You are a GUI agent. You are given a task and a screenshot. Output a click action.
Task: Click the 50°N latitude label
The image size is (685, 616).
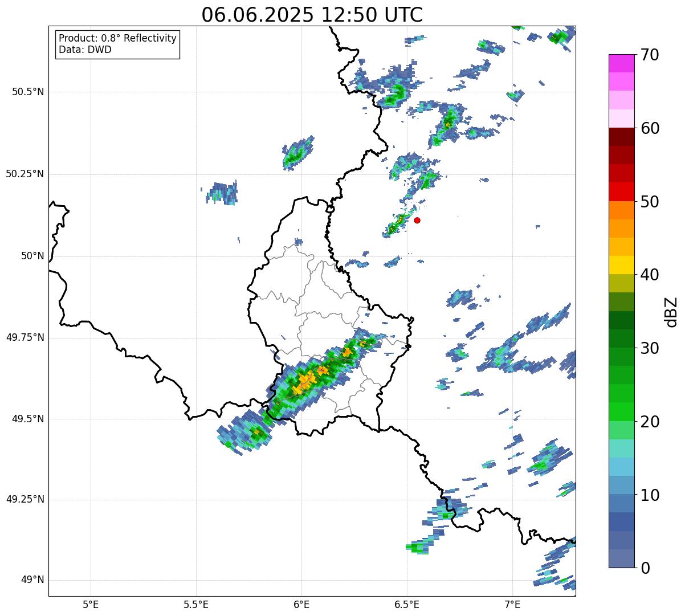point(32,256)
